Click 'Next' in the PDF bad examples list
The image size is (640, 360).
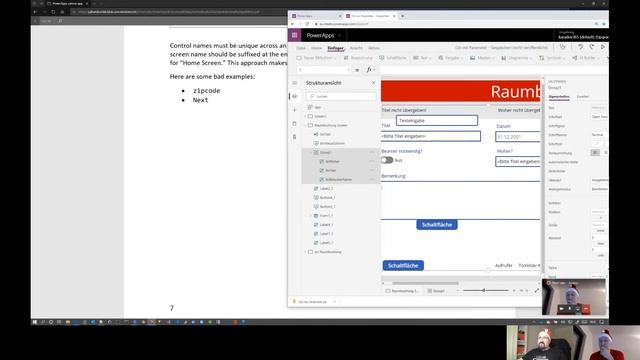click(x=200, y=100)
